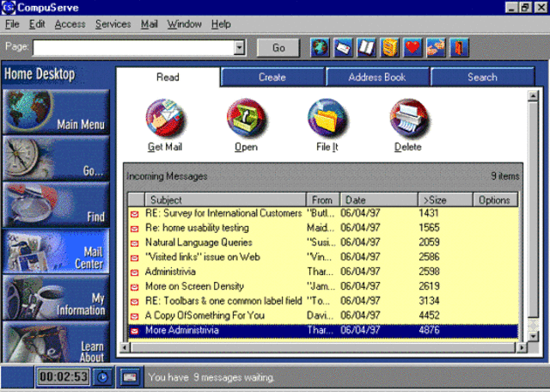550x392 pixels.
Task: Select the highlighted 'More Administrivia' message
Action: (323, 330)
